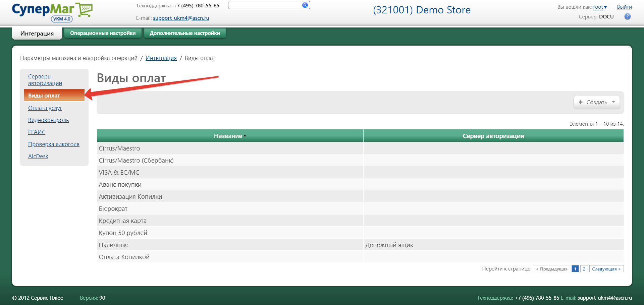Go to page 2 of results

point(584,269)
